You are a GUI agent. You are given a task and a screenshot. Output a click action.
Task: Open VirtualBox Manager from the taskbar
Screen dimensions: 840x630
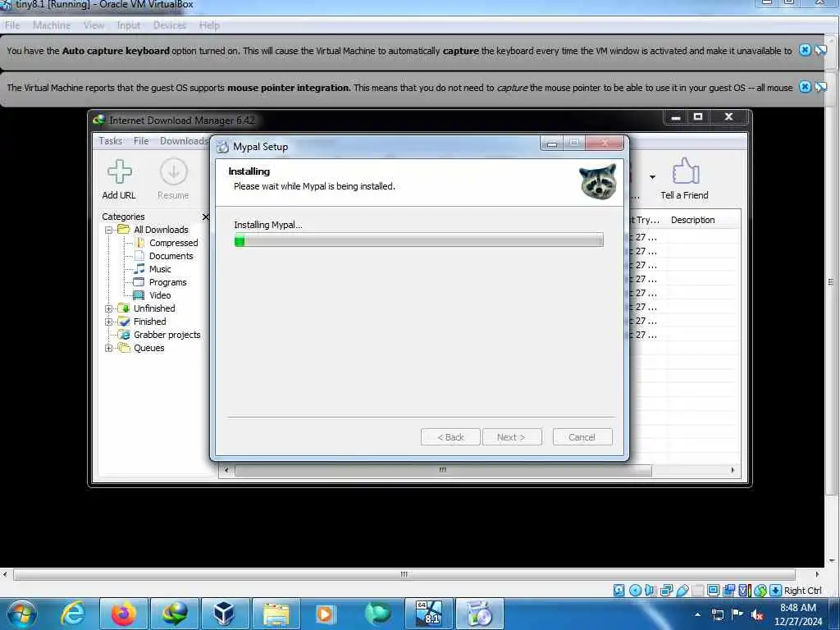click(x=225, y=614)
